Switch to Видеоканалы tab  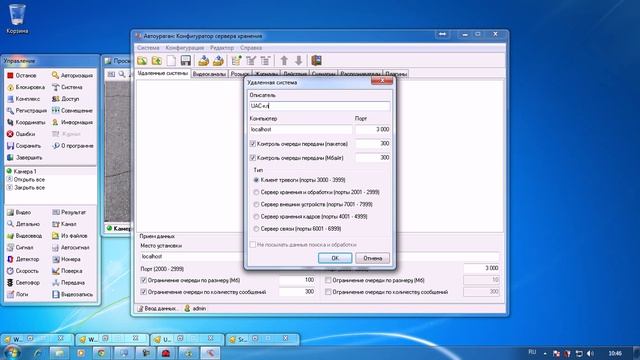(209, 74)
